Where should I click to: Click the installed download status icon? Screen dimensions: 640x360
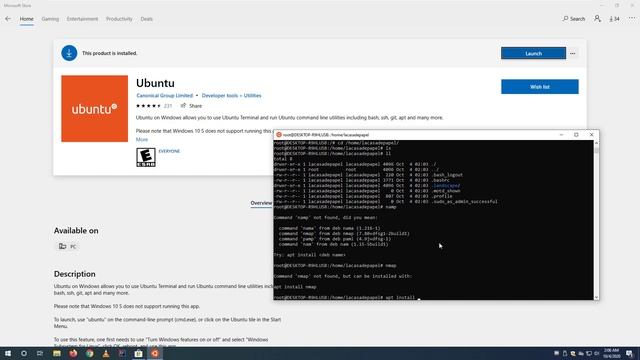pyautogui.click(x=69, y=53)
